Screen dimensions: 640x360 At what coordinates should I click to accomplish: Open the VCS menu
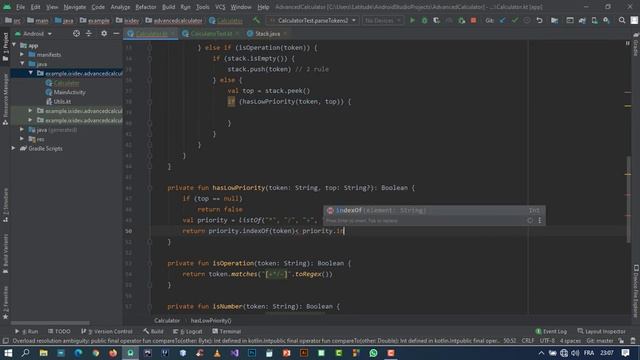coord(220,7)
